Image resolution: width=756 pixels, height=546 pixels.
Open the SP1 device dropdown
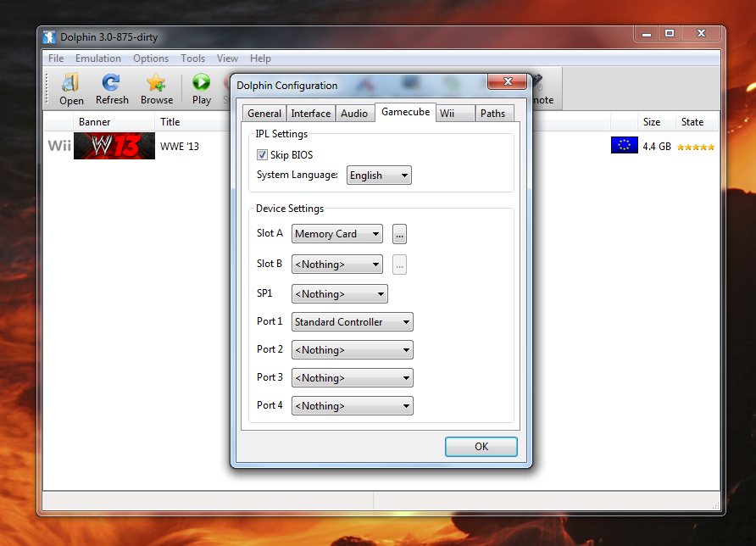(339, 292)
